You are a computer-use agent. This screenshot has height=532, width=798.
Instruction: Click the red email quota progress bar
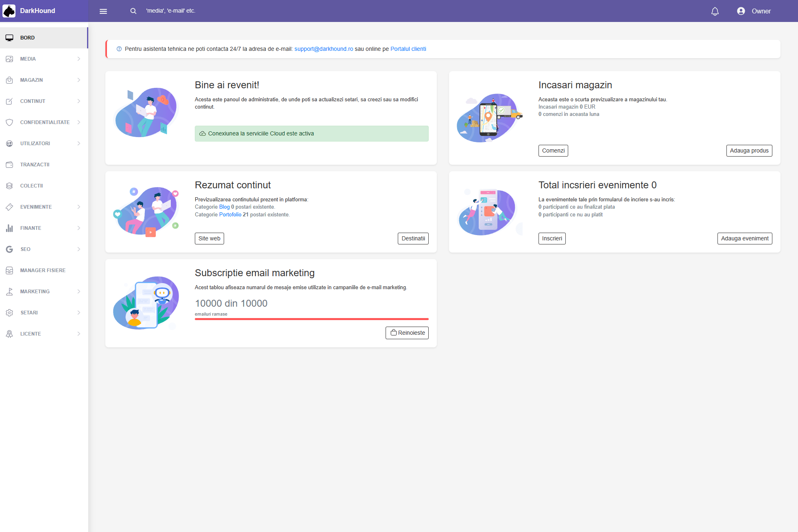point(312,319)
